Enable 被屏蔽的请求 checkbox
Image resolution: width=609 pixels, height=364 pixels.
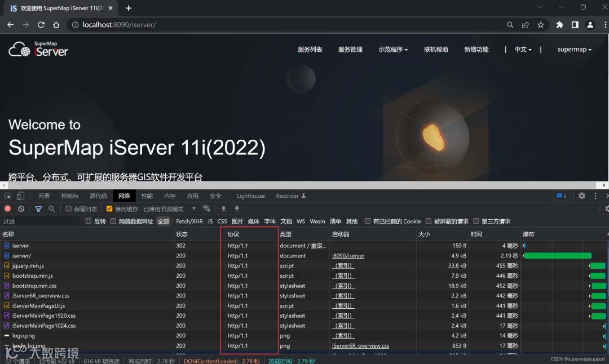[x=429, y=221]
